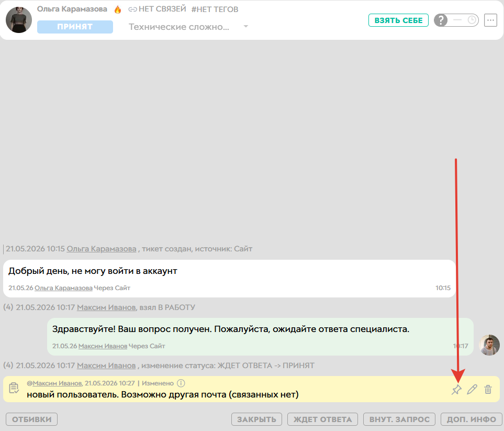Image resolution: width=504 pixels, height=431 pixels.
Task: Click the Изменено label in the note
Action: pyautogui.click(x=158, y=383)
